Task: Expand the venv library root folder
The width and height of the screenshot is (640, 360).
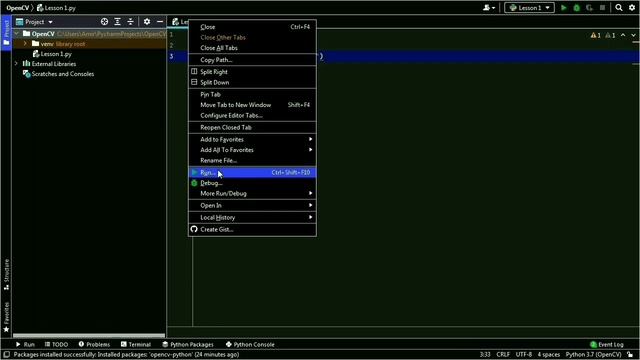Action: click(25, 44)
